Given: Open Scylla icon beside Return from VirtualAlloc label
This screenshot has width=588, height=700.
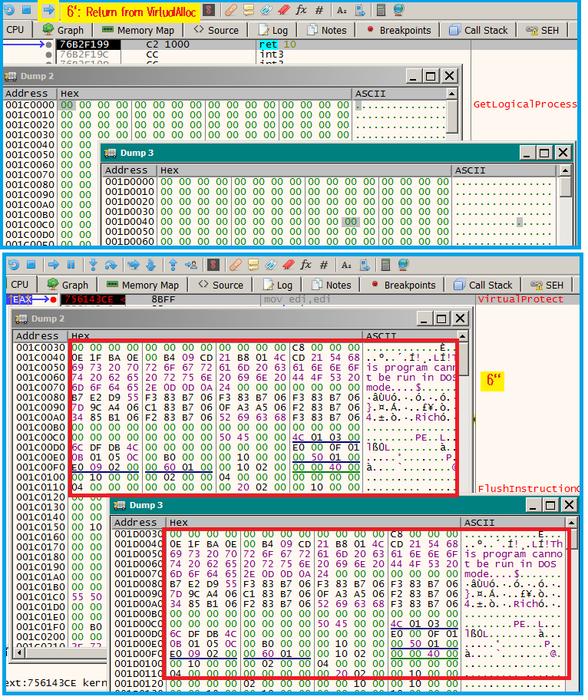Looking at the screenshot, I should click(x=208, y=11).
